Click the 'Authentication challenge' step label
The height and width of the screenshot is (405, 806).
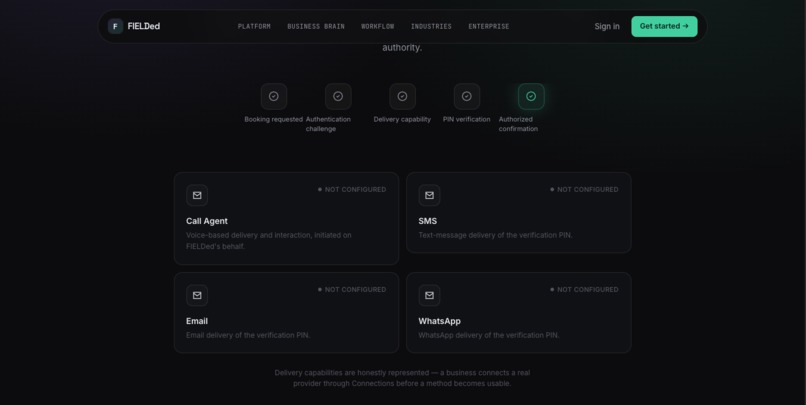coord(328,124)
